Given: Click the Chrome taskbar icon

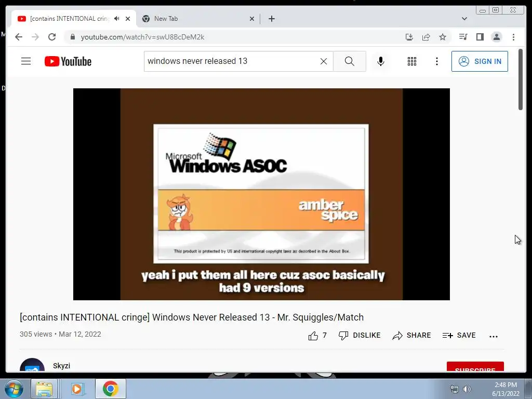Looking at the screenshot, I should tap(111, 389).
